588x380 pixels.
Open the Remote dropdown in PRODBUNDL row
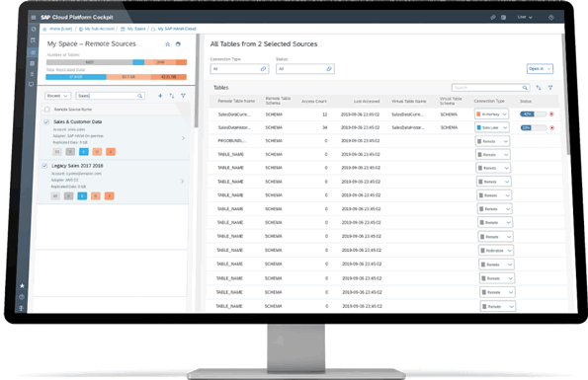493,141
